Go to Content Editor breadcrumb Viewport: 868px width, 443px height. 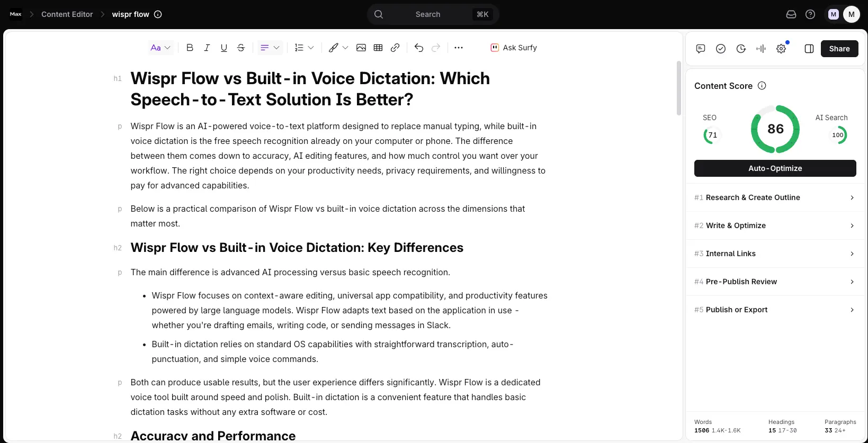pos(67,14)
